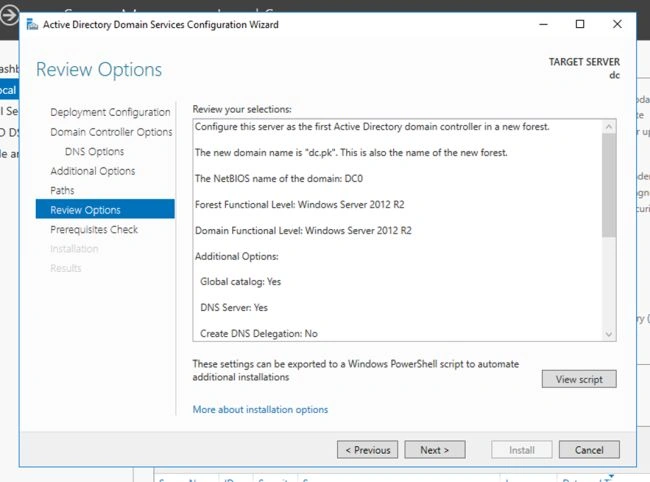Click 'Configure this server as the first' line
Image resolution: width=650 pixels, height=482 pixels.
[x=372, y=127]
